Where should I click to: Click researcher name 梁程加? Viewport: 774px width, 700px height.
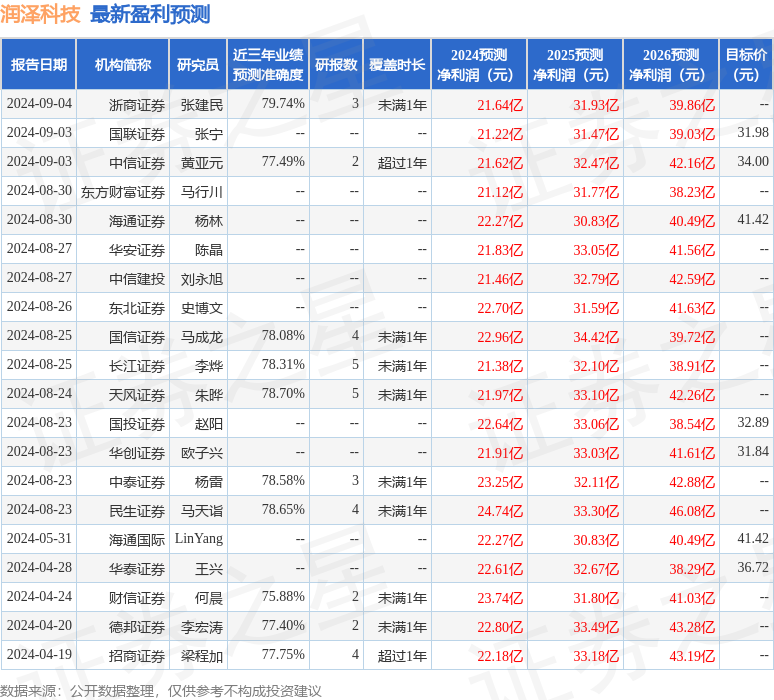(x=202, y=657)
